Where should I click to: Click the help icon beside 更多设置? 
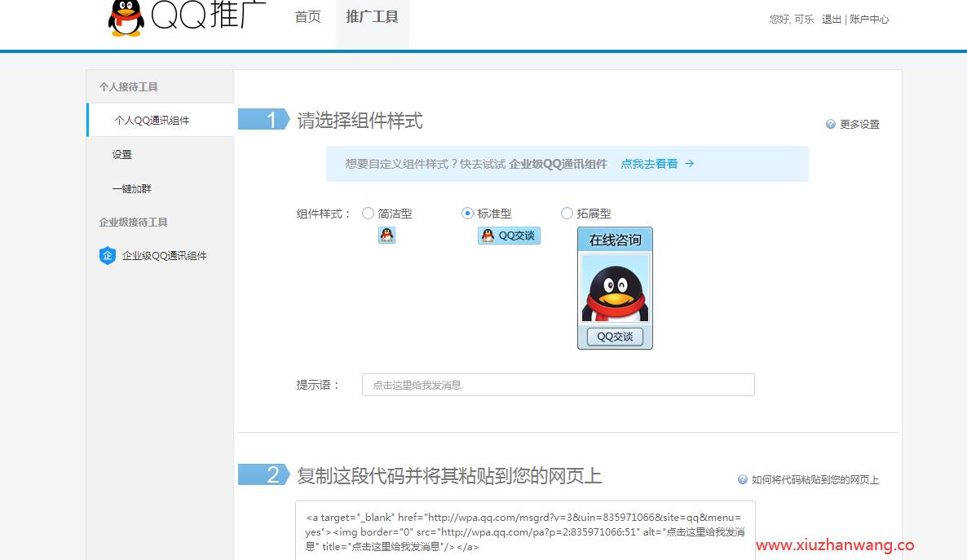click(x=831, y=124)
